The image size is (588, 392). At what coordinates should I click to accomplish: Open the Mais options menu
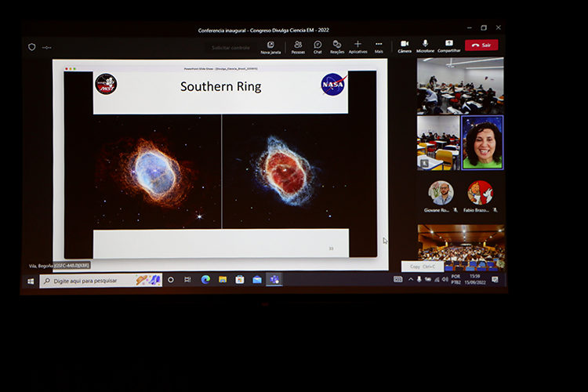pyautogui.click(x=379, y=47)
